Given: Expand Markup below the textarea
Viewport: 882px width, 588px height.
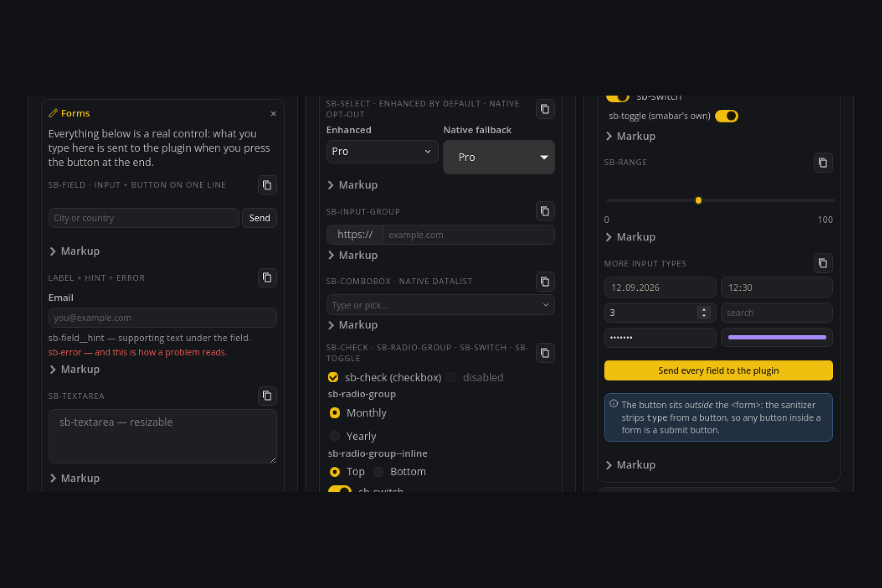Looking at the screenshot, I should (74, 478).
